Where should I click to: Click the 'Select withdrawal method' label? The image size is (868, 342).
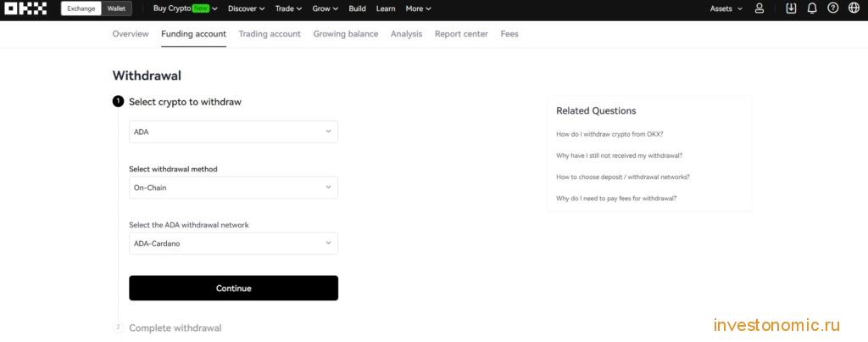[x=173, y=169]
